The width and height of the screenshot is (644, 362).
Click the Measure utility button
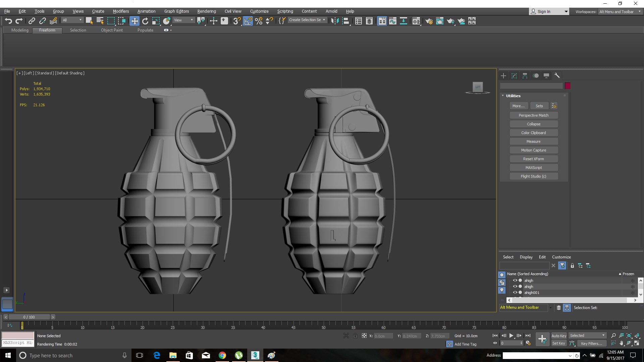(533, 141)
